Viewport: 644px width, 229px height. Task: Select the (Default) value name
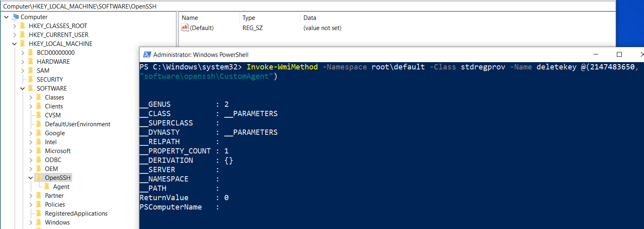click(x=202, y=28)
